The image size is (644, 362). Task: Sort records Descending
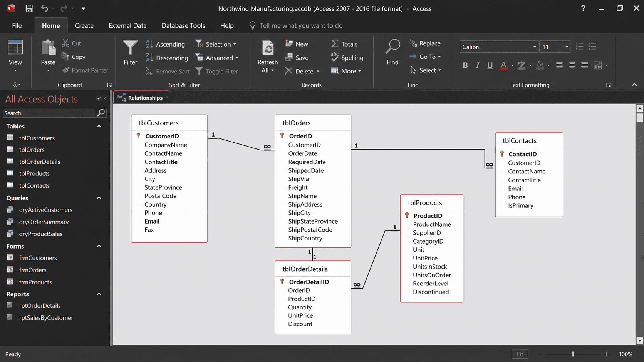(167, 58)
